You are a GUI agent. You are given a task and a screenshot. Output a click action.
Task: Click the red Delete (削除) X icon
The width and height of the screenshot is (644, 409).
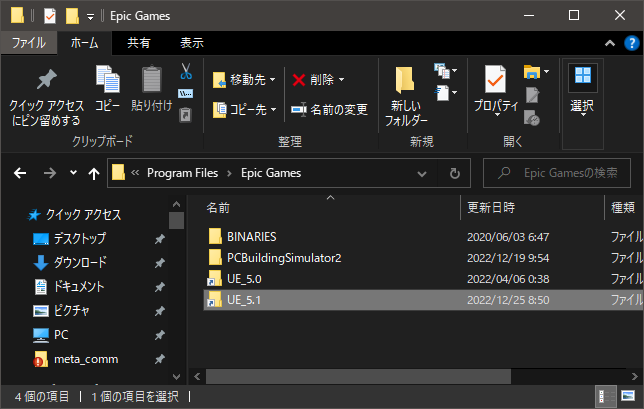coord(299,80)
